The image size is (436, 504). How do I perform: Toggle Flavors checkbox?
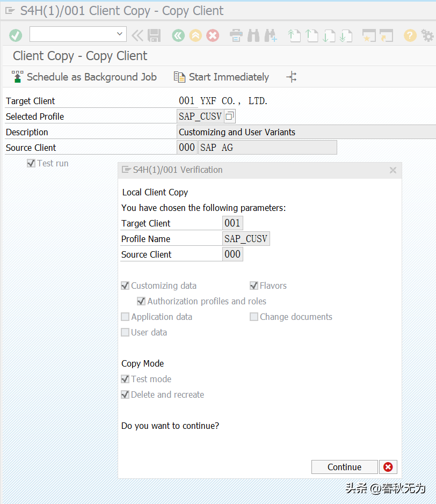[x=253, y=286]
